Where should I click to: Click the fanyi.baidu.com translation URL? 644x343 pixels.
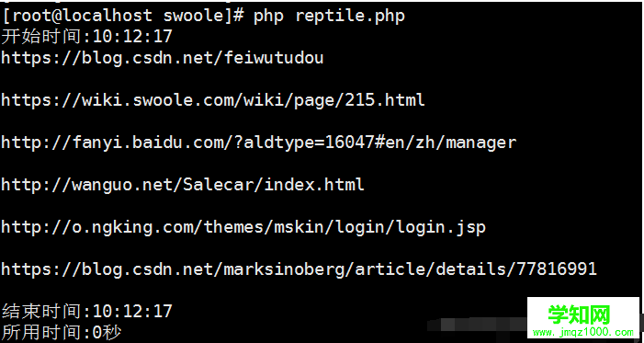click(x=259, y=143)
